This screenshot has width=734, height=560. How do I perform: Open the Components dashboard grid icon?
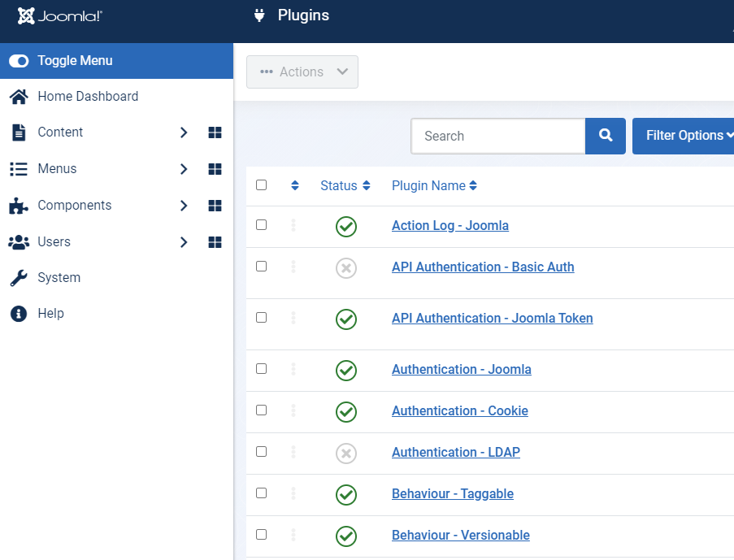click(215, 206)
